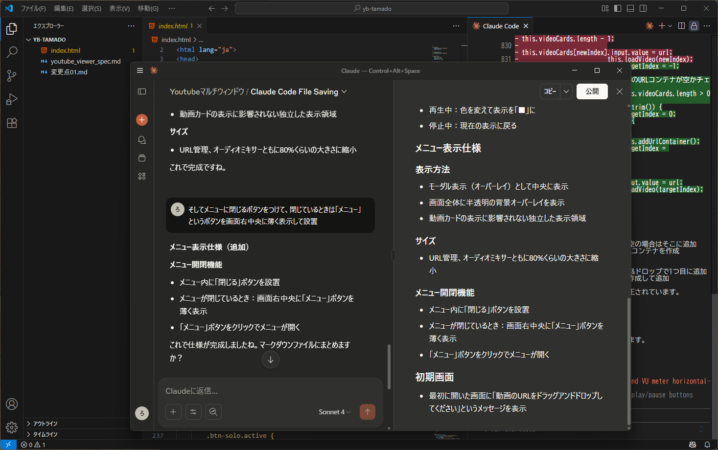Open ファイル(F) menu in VS Code
The image size is (718, 450).
click(x=33, y=9)
